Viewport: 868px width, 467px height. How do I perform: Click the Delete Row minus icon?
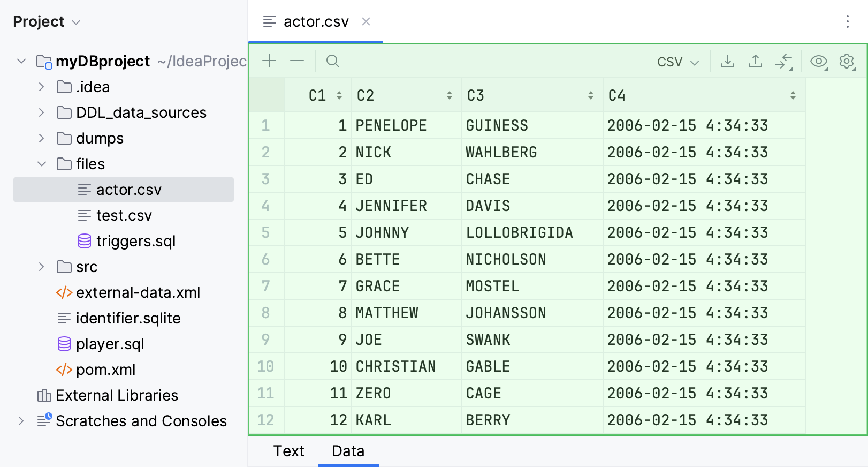pyautogui.click(x=297, y=61)
